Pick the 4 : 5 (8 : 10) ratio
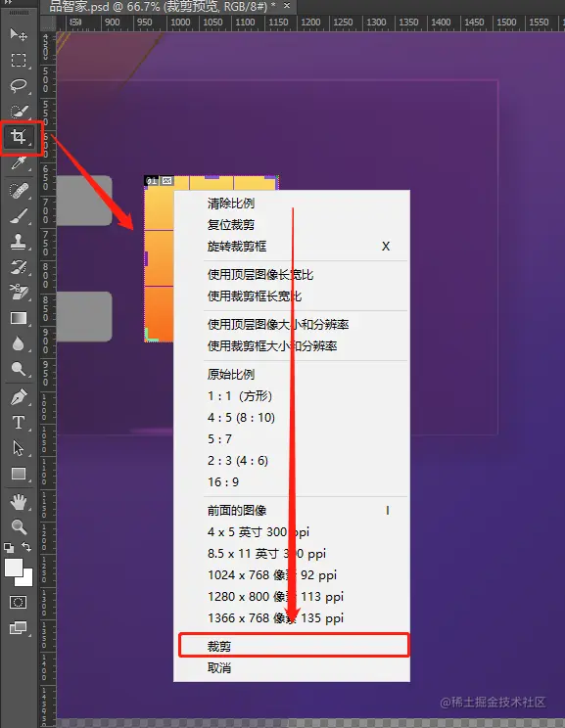565x728 pixels. (x=292, y=418)
